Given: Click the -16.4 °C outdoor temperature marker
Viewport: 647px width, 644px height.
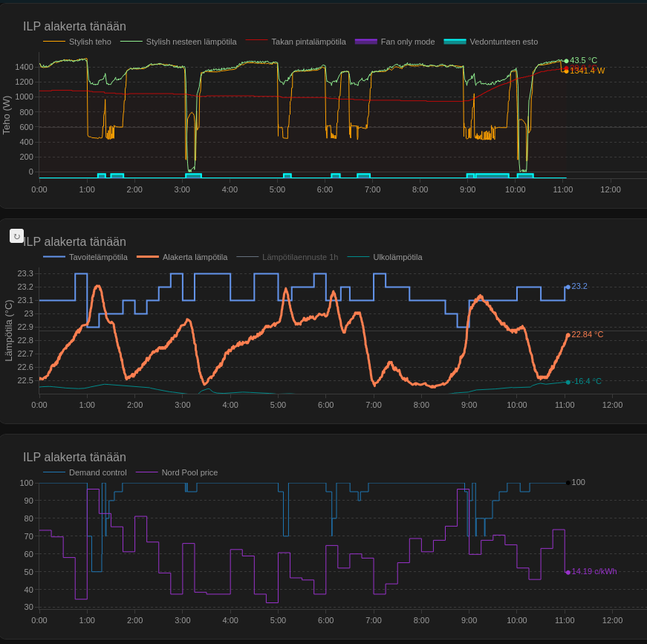Looking at the screenshot, I should tap(568, 382).
